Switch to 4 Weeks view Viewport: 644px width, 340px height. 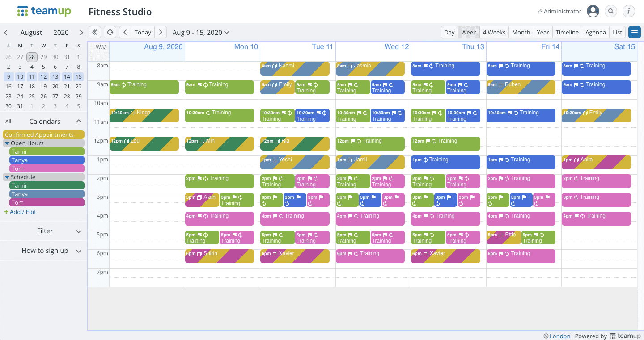point(494,32)
